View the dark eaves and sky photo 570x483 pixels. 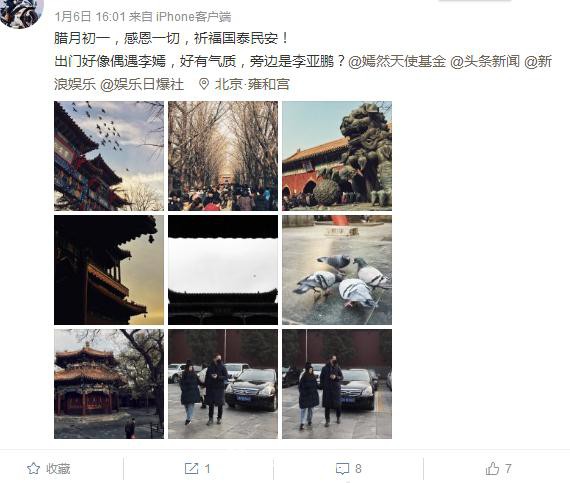223,270
